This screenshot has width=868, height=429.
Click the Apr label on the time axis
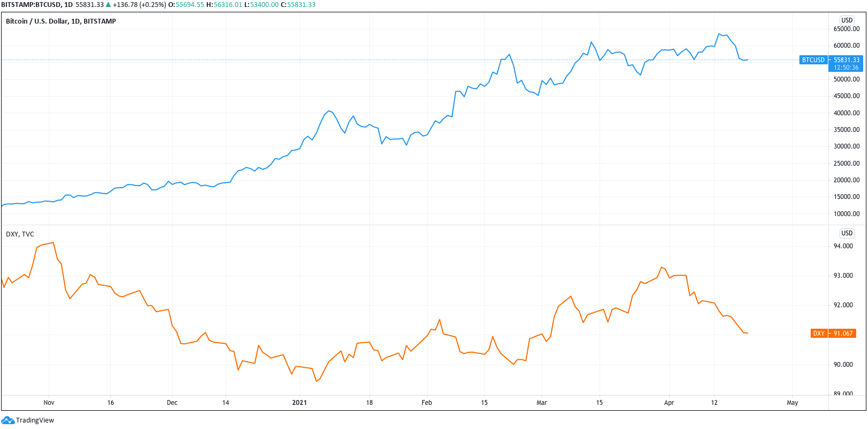(669, 403)
